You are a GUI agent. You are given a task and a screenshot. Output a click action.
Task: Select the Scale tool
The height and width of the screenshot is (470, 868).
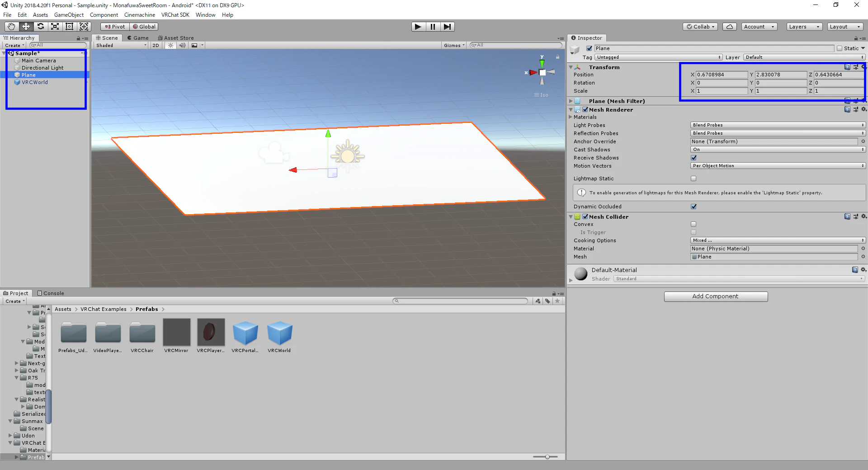coord(55,27)
